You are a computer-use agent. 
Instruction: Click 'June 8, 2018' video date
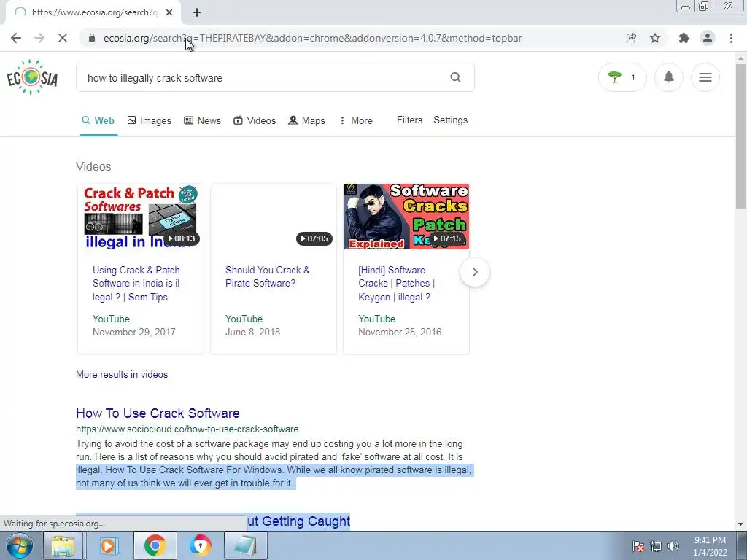pos(252,332)
